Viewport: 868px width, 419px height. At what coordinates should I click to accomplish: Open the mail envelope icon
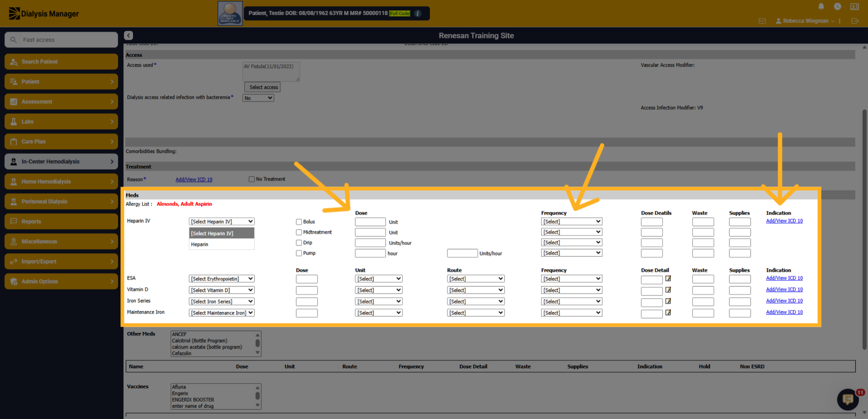click(x=762, y=21)
